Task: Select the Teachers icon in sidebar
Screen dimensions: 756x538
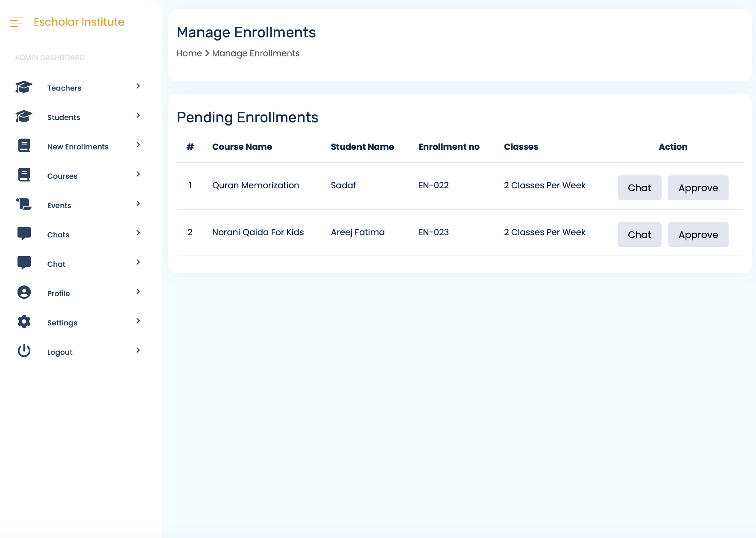Action: pos(23,87)
